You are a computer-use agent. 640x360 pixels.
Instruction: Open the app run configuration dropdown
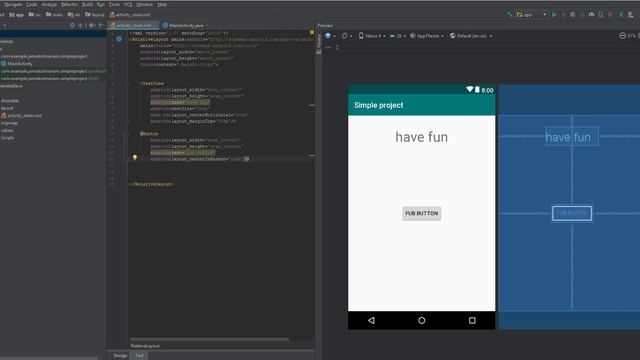[531, 15]
